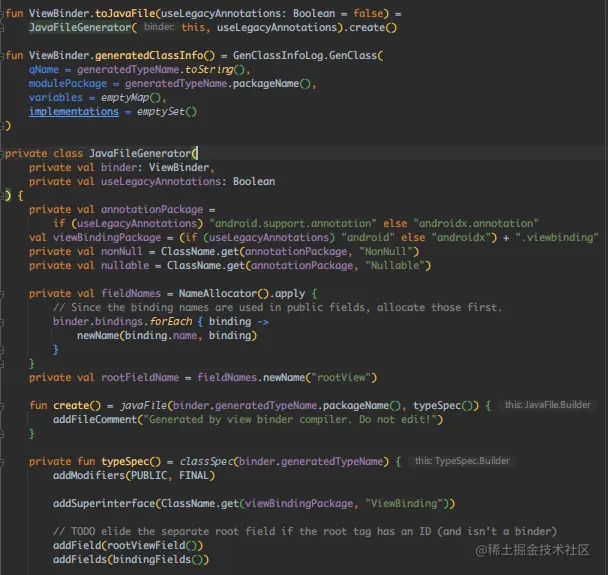The height and width of the screenshot is (575, 608).
Task: Click the addFields call
Action: 80,559
